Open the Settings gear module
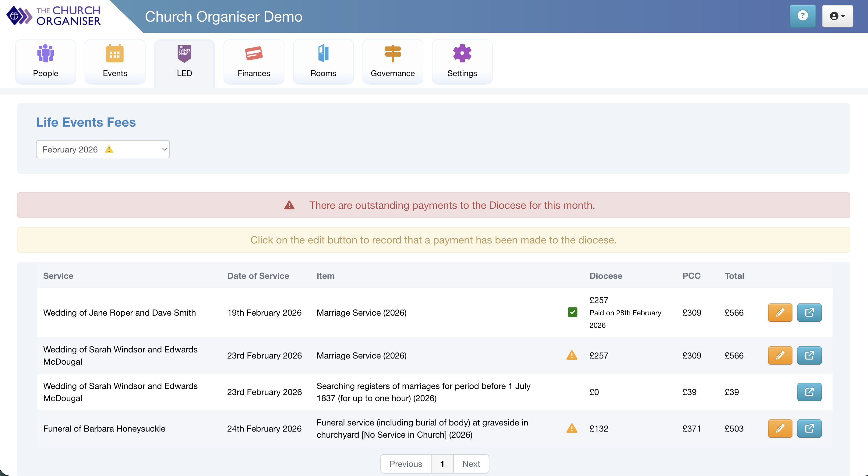The image size is (868, 476). click(462, 61)
